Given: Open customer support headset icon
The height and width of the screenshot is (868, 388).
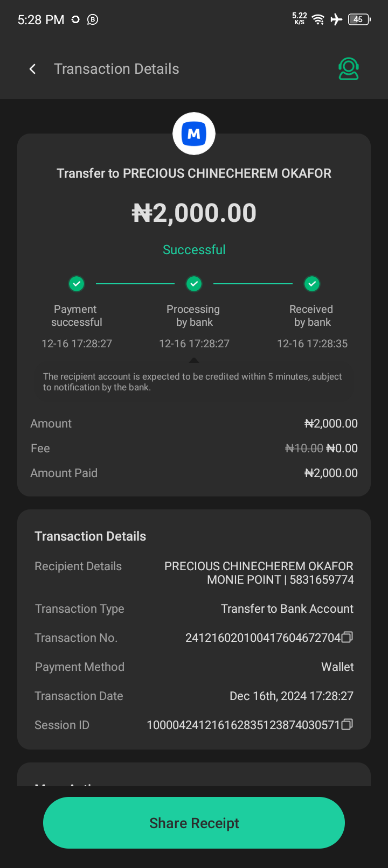Looking at the screenshot, I should 349,69.
